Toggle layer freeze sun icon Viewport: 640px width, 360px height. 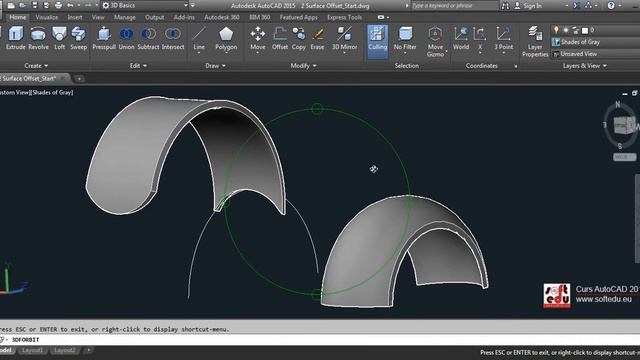click(566, 30)
